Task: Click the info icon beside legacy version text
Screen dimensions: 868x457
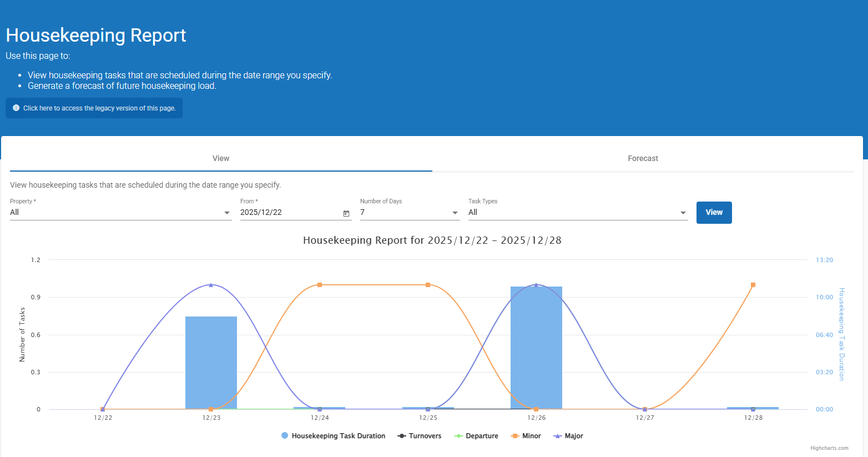Action: point(16,108)
